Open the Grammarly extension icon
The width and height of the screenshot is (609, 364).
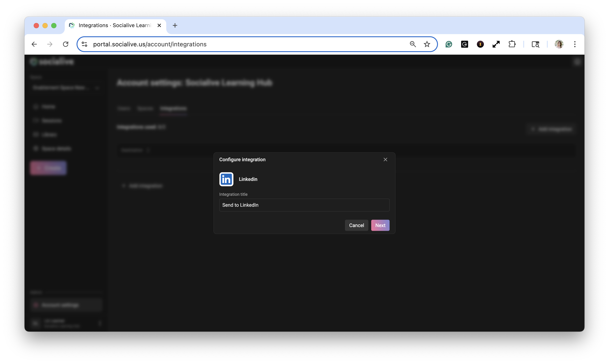(449, 44)
